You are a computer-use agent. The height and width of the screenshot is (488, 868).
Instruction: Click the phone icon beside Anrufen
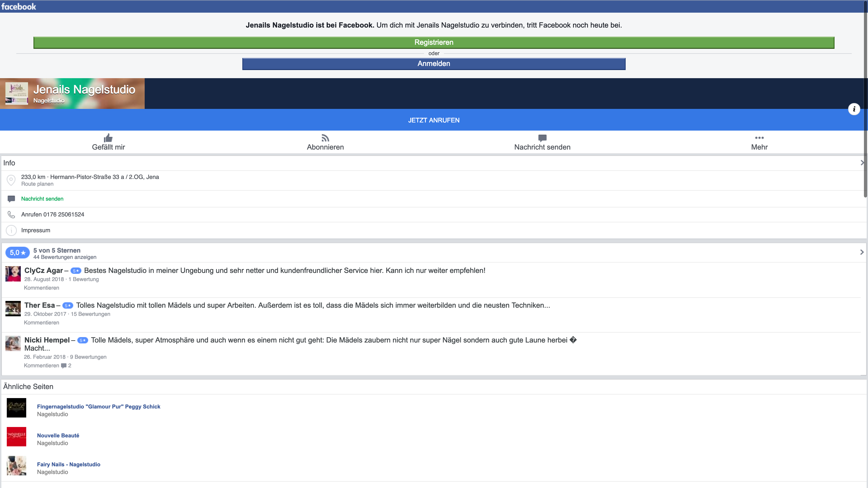(11, 215)
